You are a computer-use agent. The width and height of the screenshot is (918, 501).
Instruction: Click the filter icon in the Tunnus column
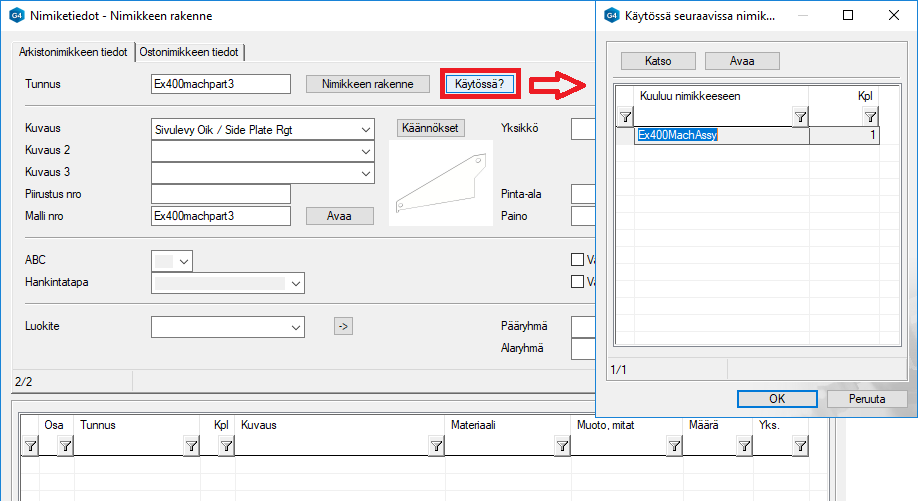click(191, 447)
